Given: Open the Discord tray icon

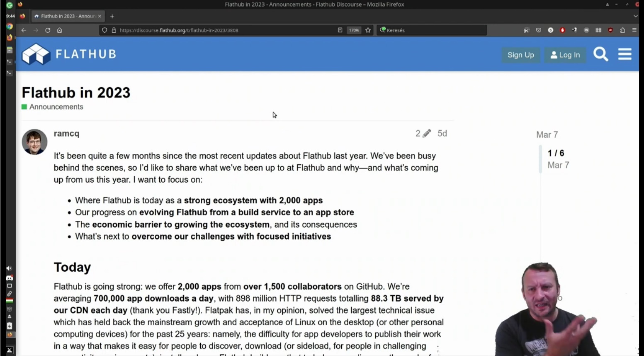Looking at the screenshot, I should point(9,278).
